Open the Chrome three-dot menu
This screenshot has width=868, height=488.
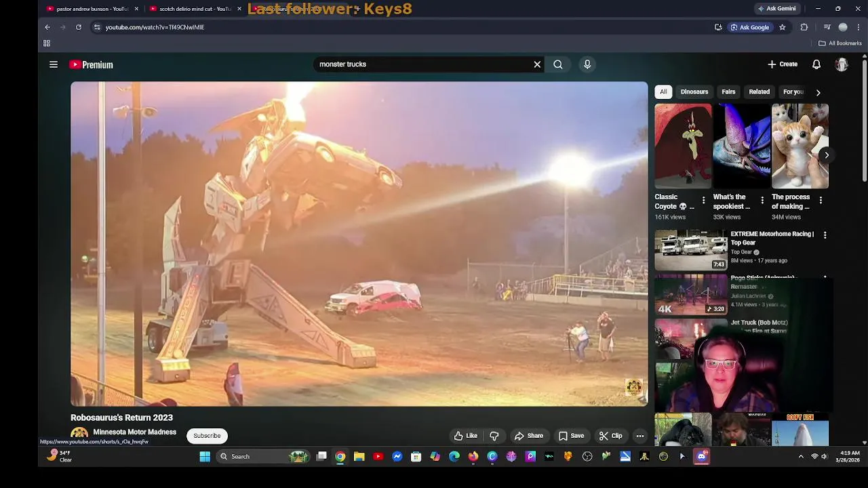(x=859, y=27)
